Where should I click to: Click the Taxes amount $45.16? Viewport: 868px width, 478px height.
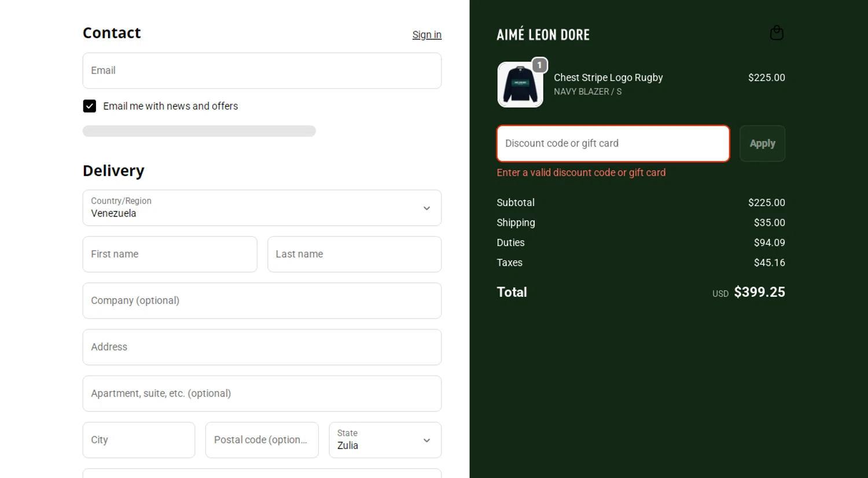769,263
